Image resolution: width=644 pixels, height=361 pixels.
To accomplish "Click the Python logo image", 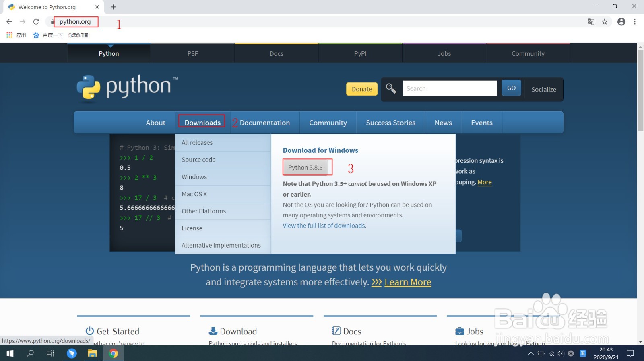I will [x=127, y=87].
